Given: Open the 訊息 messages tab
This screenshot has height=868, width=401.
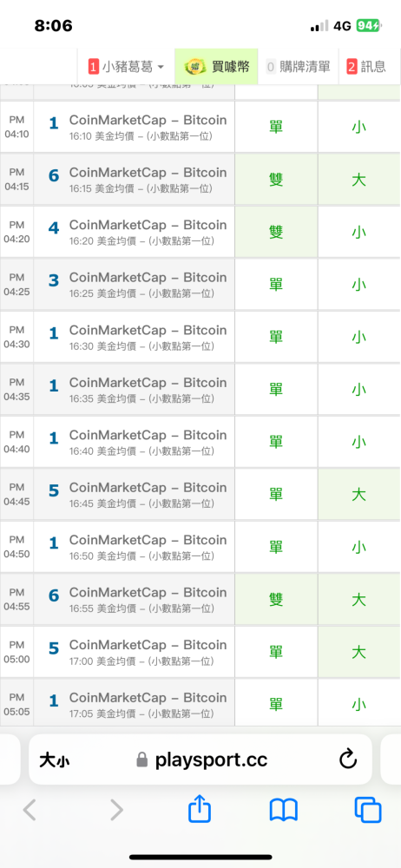Looking at the screenshot, I should [366, 67].
